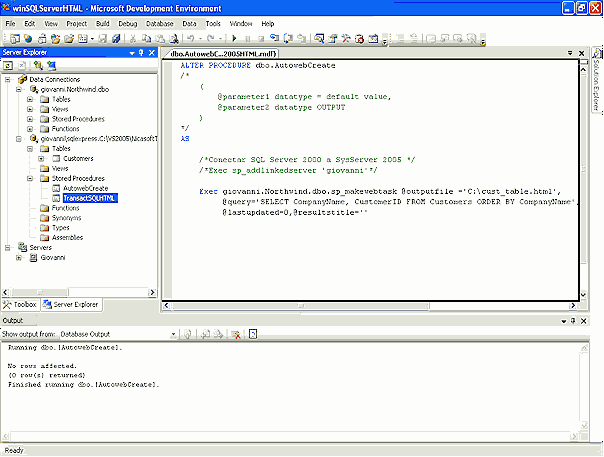Screen dimensions: 604x457
Task: Open the Build menu
Action: pos(102,24)
